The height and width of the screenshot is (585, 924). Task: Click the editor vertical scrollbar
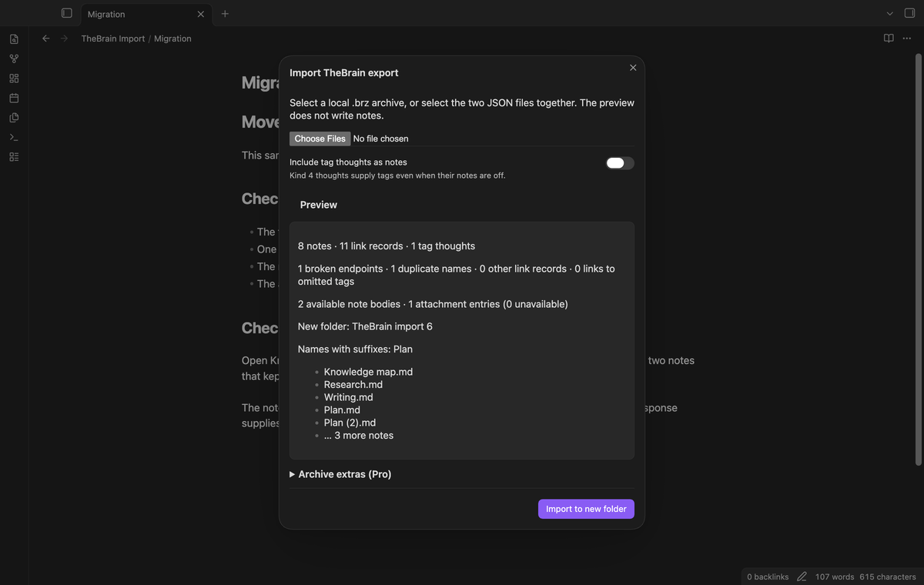(x=918, y=259)
